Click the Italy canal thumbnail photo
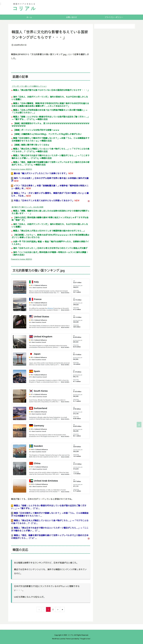The image size is (143, 644). point(19,287)
